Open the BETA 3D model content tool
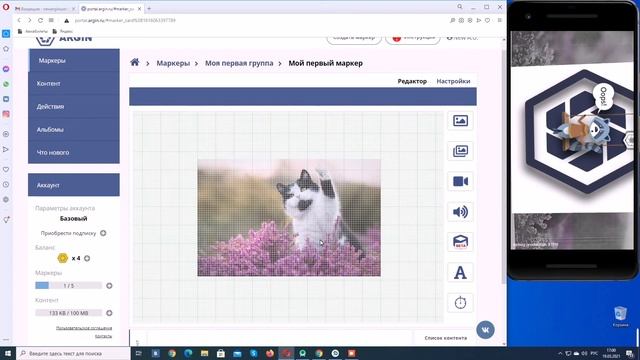 [460, 242]
